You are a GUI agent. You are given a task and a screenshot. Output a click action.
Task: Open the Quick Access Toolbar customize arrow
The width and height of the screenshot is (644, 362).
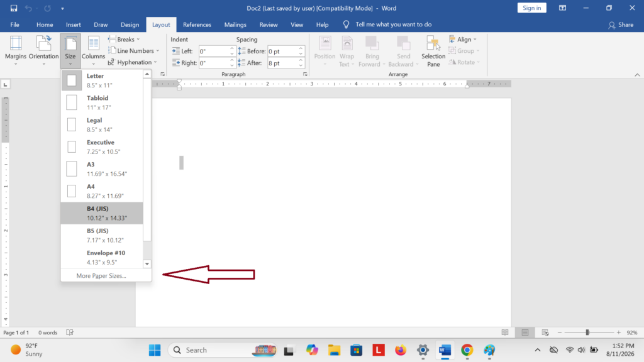pos(62,8)
